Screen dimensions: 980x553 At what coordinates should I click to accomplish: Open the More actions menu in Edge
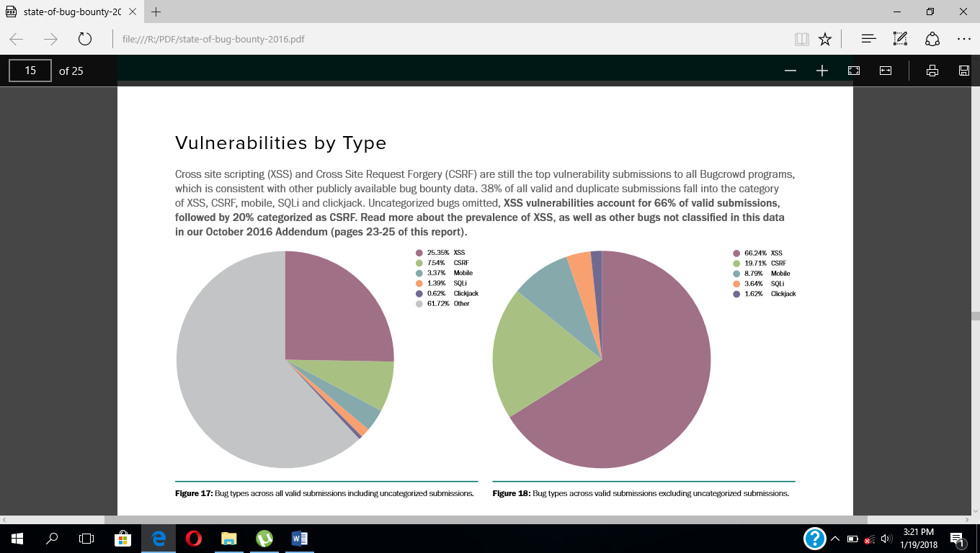click(966, 39)
